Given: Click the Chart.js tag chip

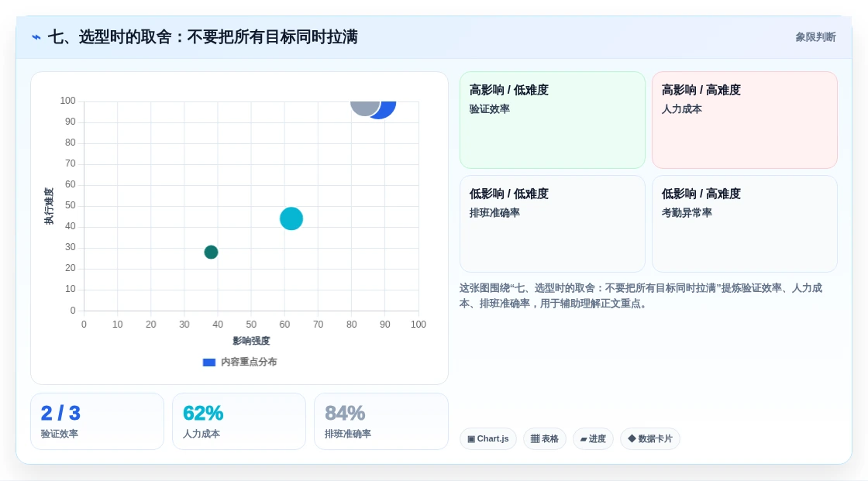Looking at the screenshot, I should (x=488, y=439).
